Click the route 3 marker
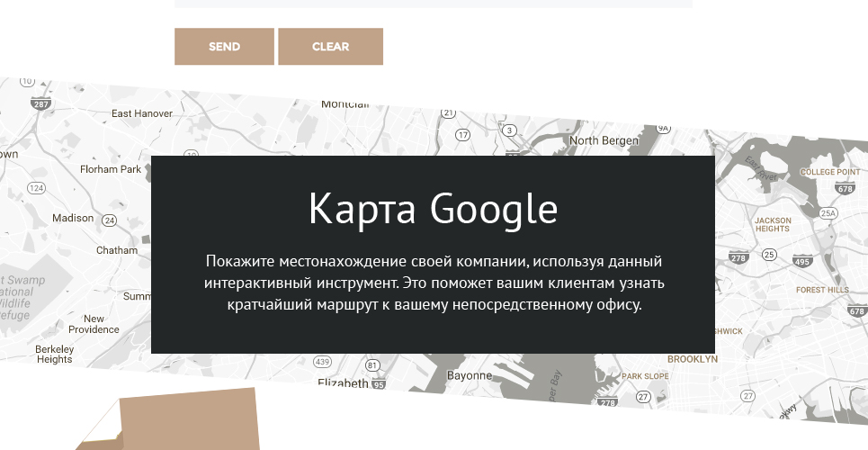This screenshot has width=868, height=450. (510, 130)
